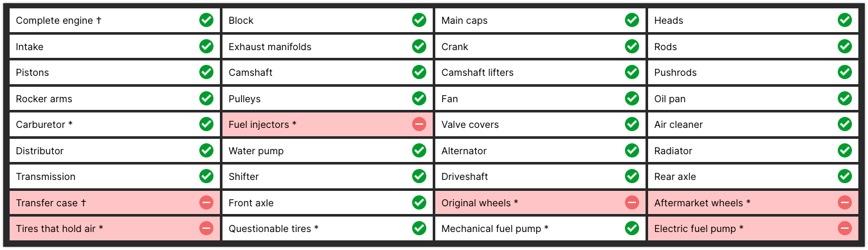Click the green check icon next to Questionable tires
Viewport: 868px width, 250px height.
tap(419, 228)
